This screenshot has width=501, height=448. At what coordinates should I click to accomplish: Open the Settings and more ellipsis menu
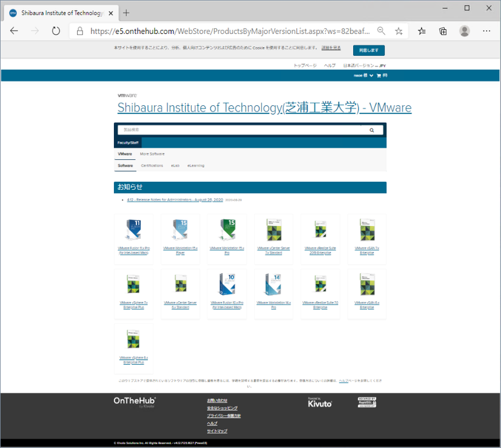point(487,31)
